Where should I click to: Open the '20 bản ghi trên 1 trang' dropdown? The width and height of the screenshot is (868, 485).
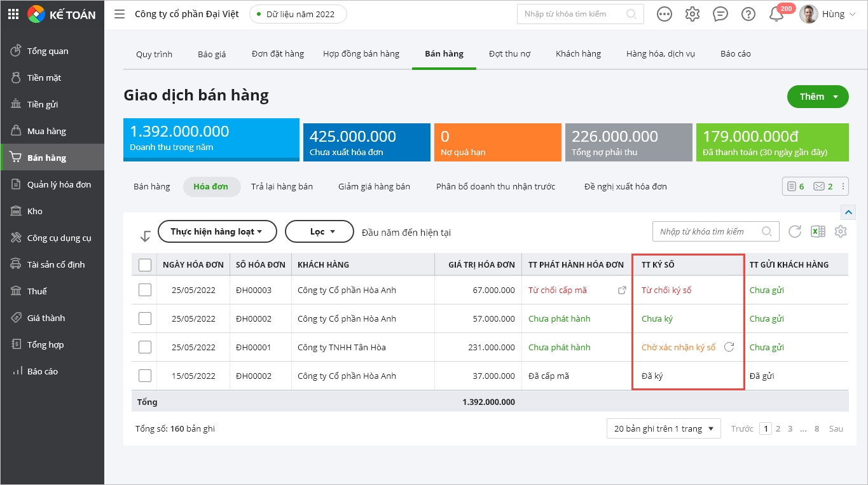pos(663,429)
